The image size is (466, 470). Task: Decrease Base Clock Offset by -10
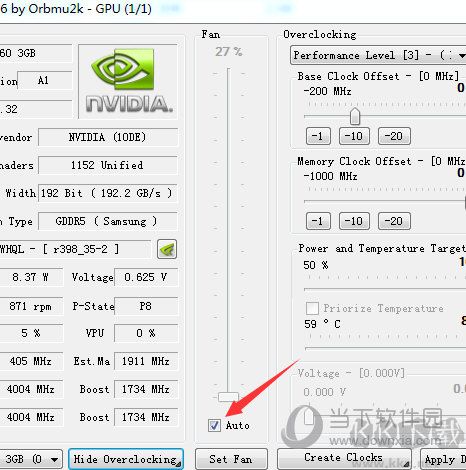point(354,136)
